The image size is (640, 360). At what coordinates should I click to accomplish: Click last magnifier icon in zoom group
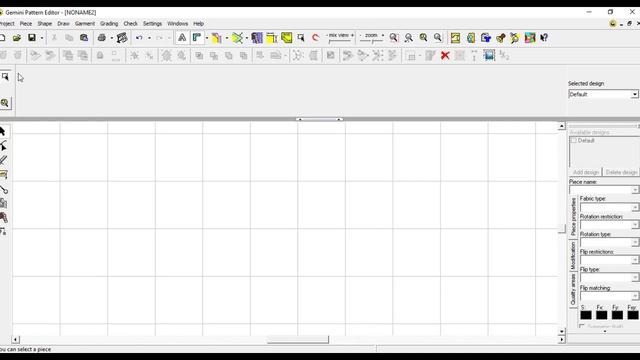[x=438, y=38]
